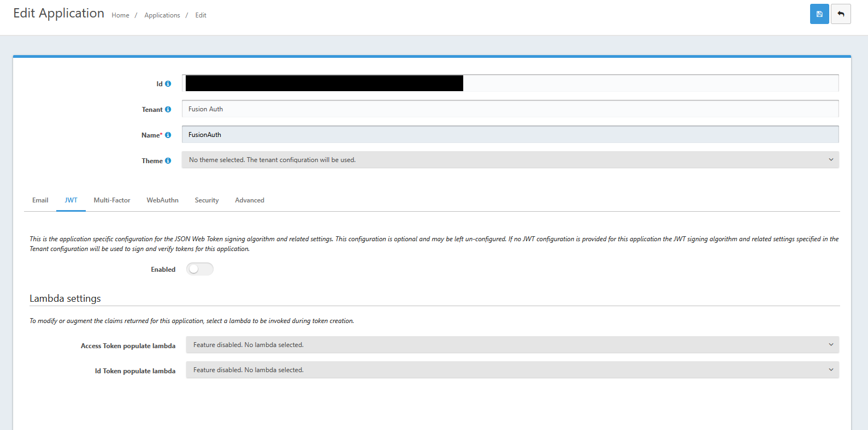Toggle the JWT Enabled switch
Image resolution: width=868 pixels, height=430 pixels.
coord(200,269)
